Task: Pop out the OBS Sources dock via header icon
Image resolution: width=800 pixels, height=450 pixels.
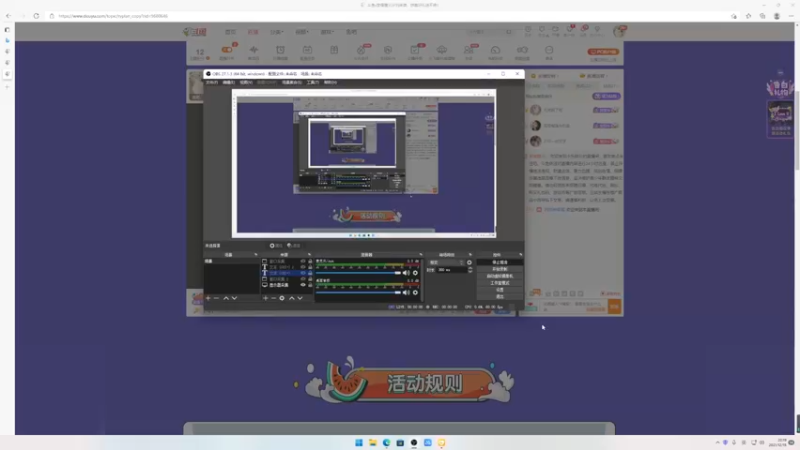Action: point(309,255)
